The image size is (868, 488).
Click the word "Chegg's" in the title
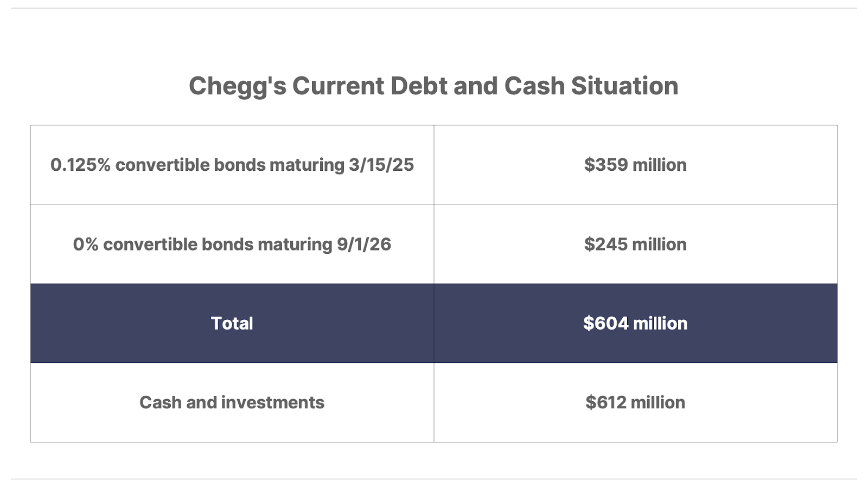coord(237,86)
